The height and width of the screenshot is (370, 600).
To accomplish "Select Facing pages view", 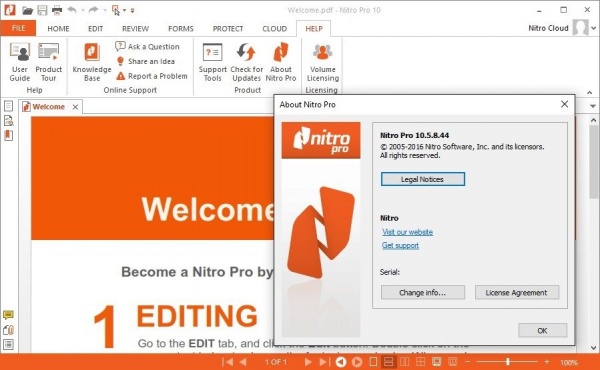I will (404, 362).
